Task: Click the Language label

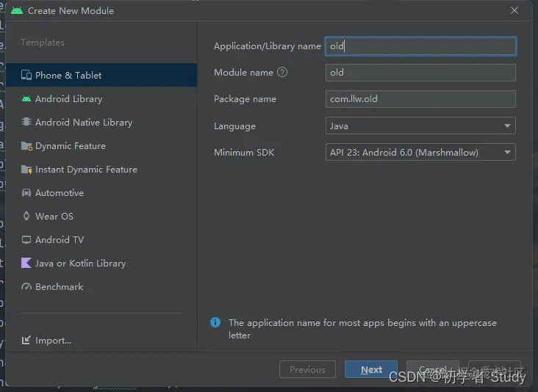Action: point(234,126)
